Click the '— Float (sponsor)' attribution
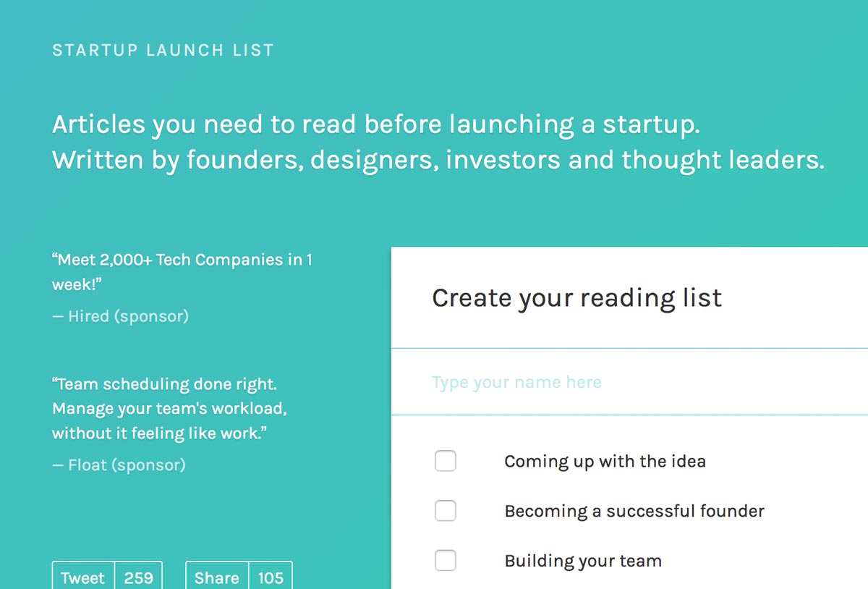Viewport: 868px width, 589px height. point(119,465)
